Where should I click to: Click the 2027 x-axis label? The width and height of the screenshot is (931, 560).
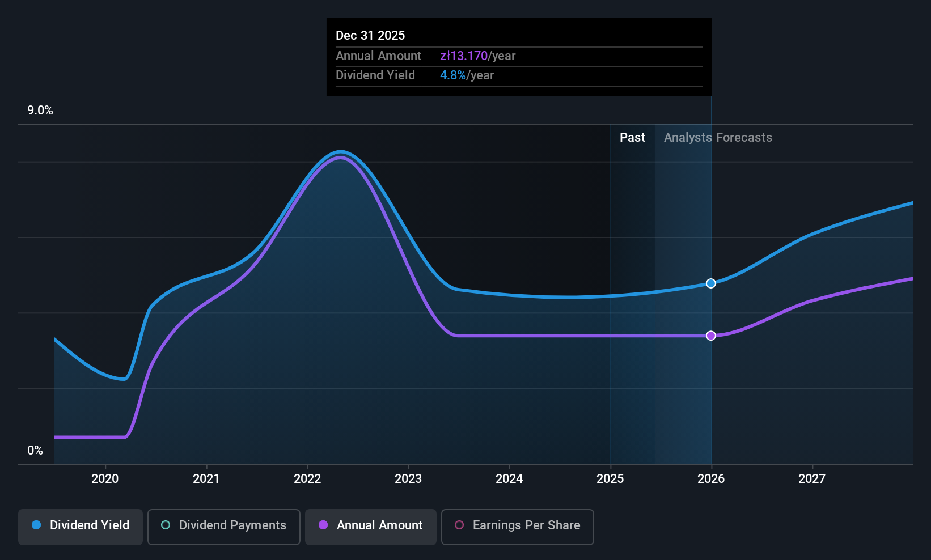click(x=812, y=478)
